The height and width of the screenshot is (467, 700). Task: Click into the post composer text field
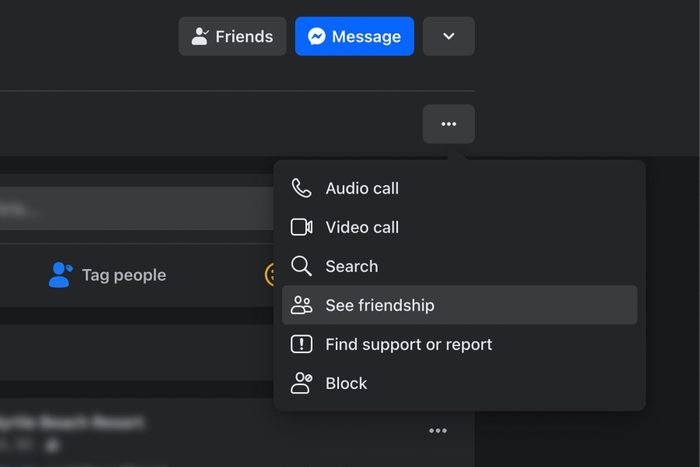pos(130,209)
